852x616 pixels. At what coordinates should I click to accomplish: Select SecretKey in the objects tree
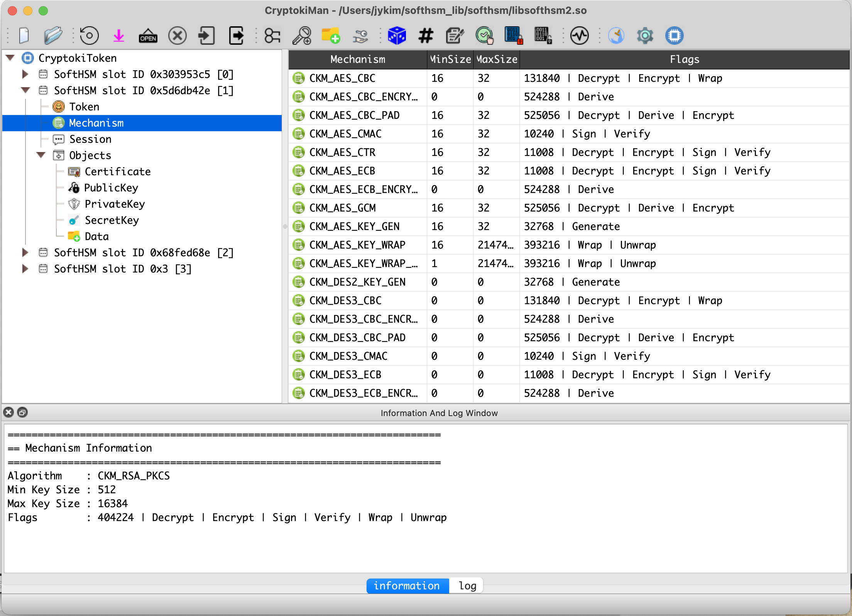point(112,220)
